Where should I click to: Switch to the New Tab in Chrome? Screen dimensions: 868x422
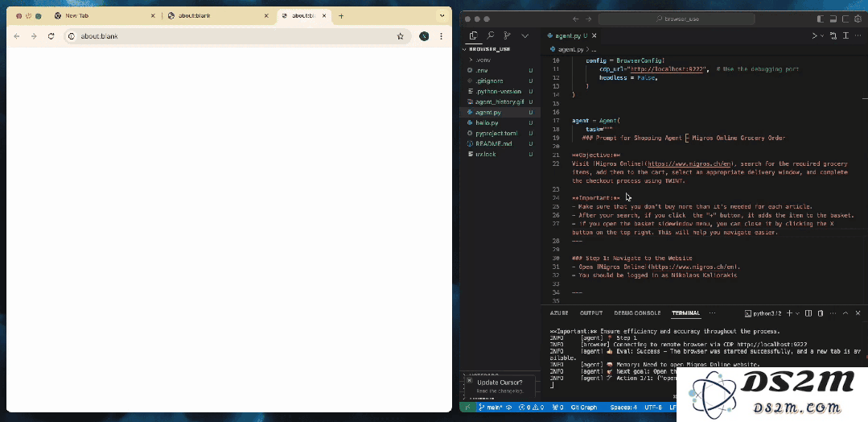click(x=105, y=15)
